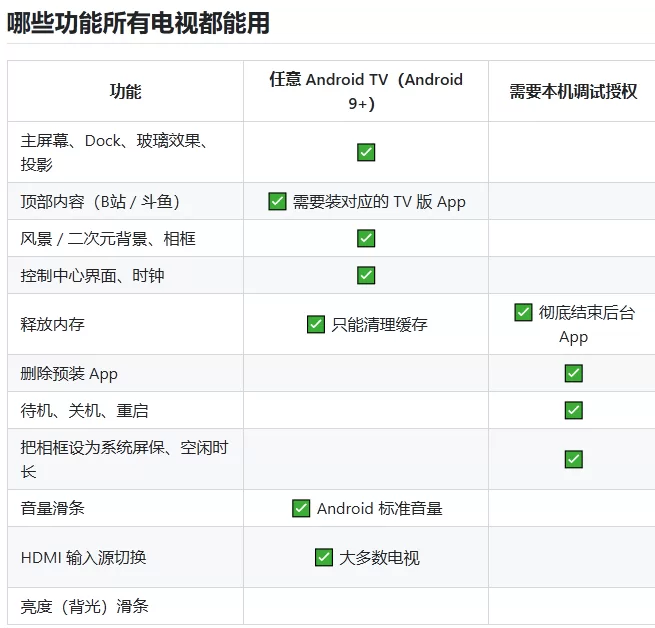Click the checkmark in the 待机、关机、重启 row
Image resolution: width=655 pixels, height=628 pixels.
point(574,410)
